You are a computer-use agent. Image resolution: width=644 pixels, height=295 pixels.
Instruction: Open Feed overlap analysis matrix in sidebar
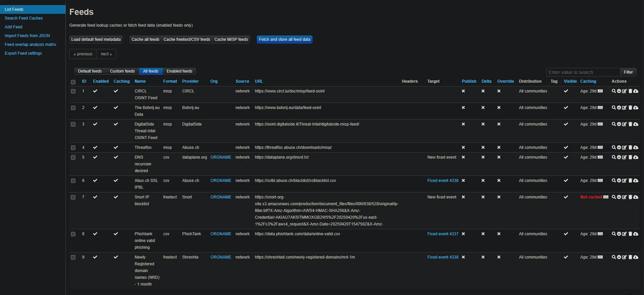(30, 45)
